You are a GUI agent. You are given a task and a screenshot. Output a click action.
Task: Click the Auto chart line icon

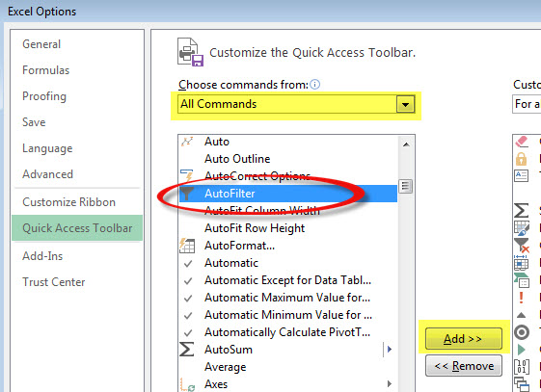coord(187,142)
